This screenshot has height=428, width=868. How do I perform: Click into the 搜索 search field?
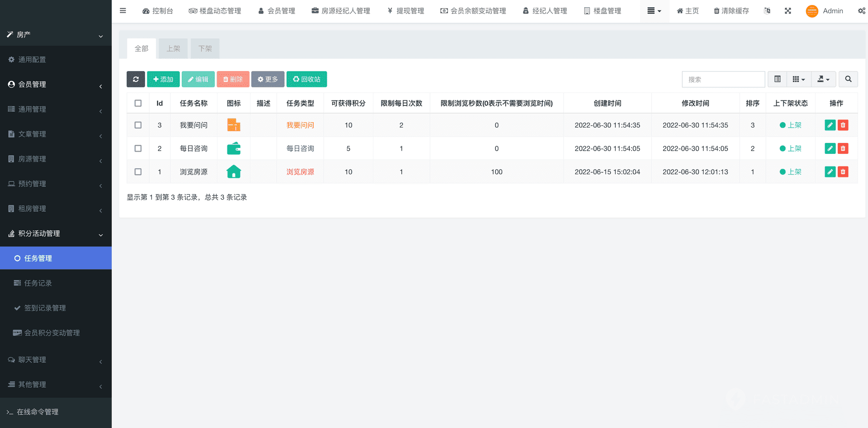pyautogui.click(x=723, y=79)
